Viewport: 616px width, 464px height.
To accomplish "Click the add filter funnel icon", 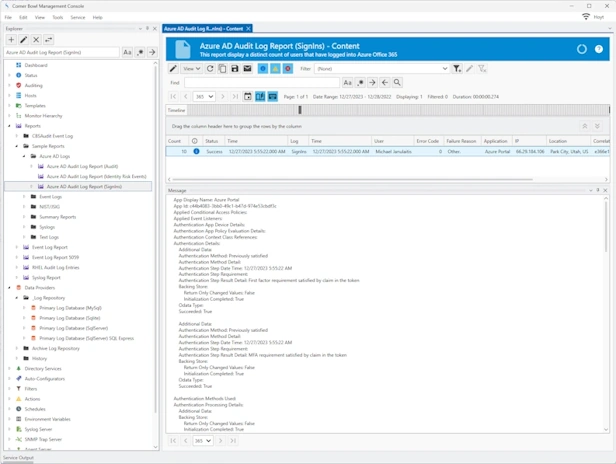I will [x=457, y=68].
